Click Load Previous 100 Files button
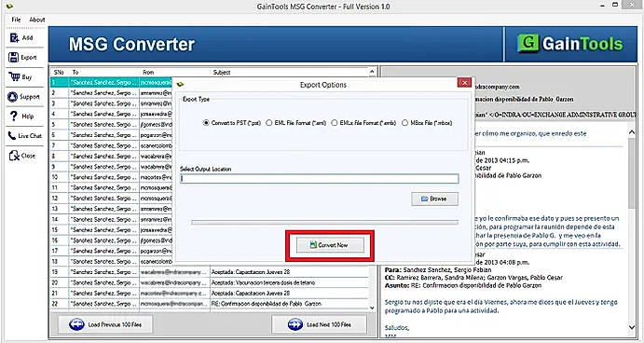 (105, 324)
